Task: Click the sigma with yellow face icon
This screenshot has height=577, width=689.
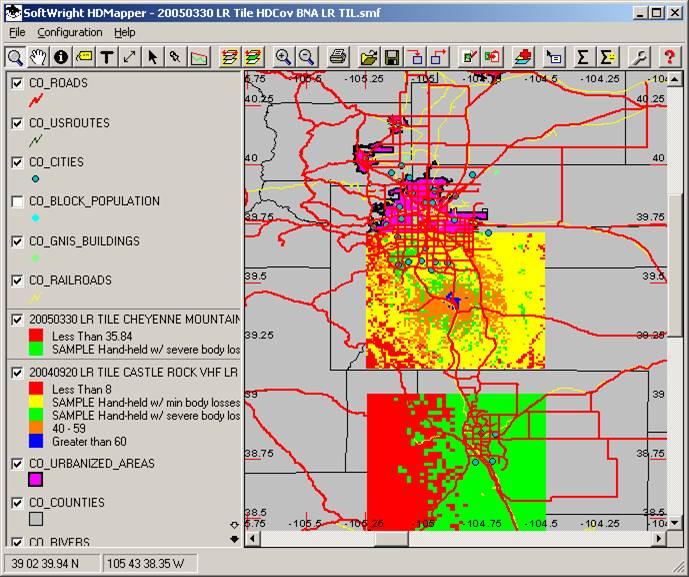Action: 607,57
